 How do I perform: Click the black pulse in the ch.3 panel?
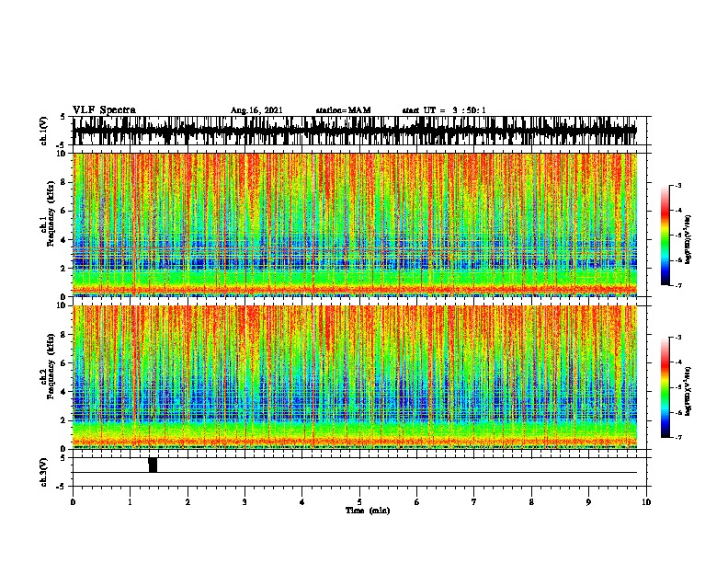coord(153,465)
